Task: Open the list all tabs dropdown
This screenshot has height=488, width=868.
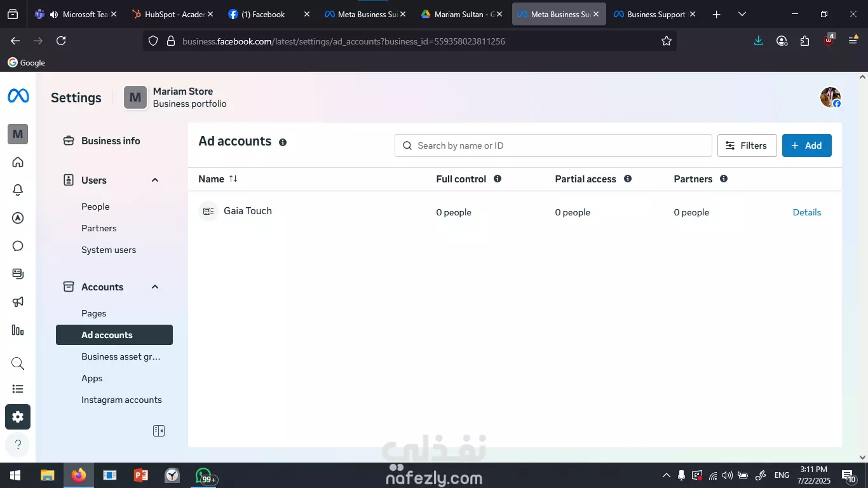Action: (x=742, y=14)
